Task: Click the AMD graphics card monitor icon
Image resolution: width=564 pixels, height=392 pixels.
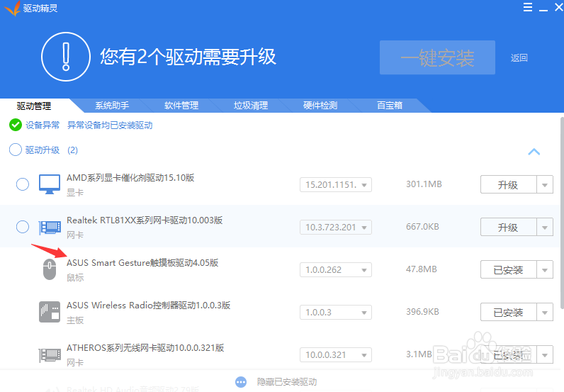Action: pos(50,184)
